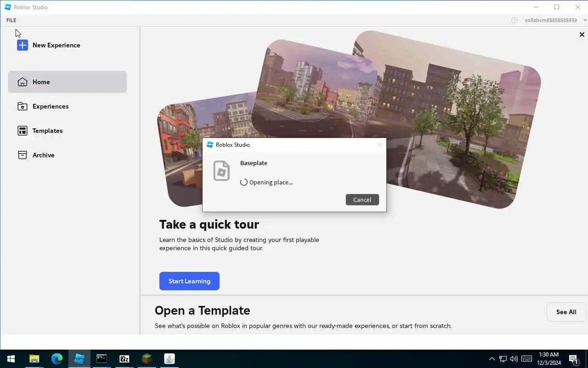Cancel opening the Baseplate place
This screenshot has width=588, height=368.
(362, 200)
